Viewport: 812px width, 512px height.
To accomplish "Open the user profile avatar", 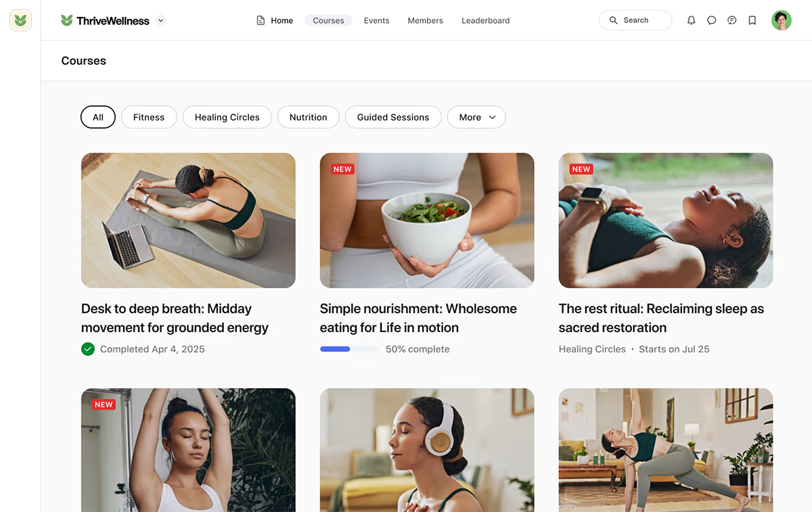I will 782,20.
